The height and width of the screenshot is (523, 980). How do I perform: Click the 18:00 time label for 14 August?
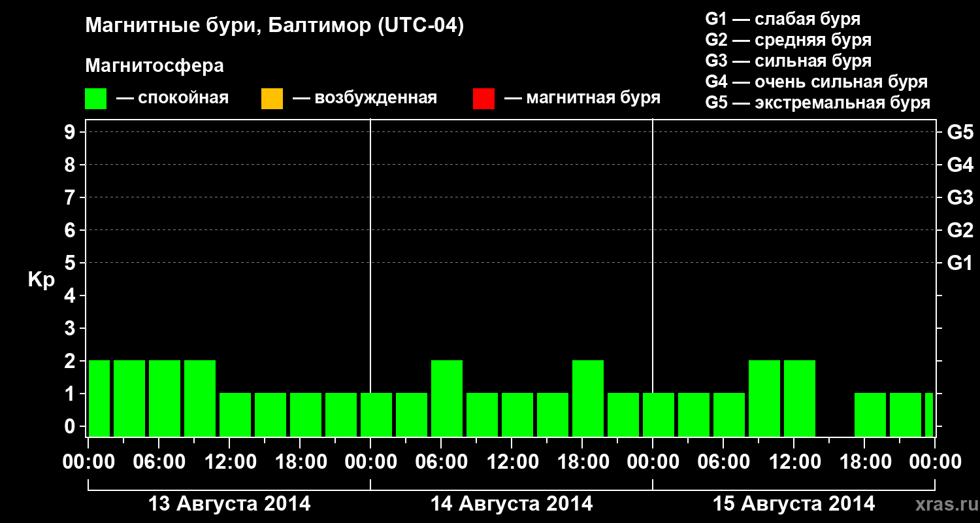tap(582, 462)
